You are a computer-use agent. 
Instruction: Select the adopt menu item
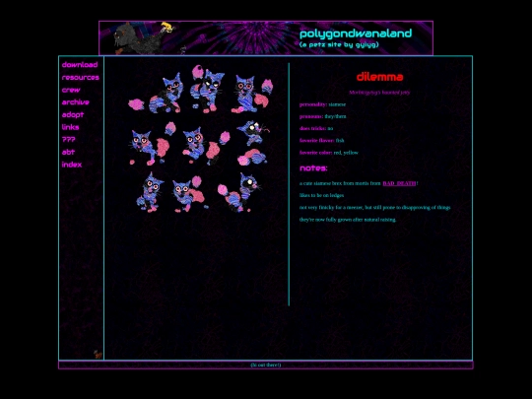[73, 114]
